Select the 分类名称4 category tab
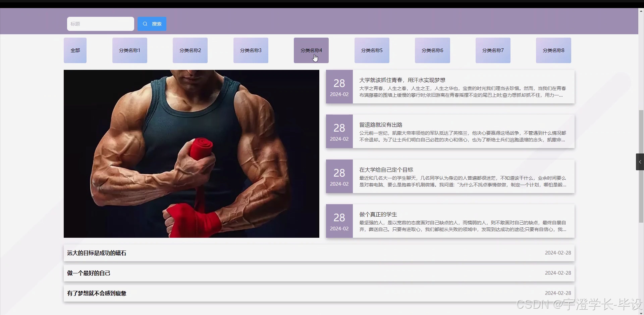This screenshot has height=315, width=644. click(x=311, y=50)
